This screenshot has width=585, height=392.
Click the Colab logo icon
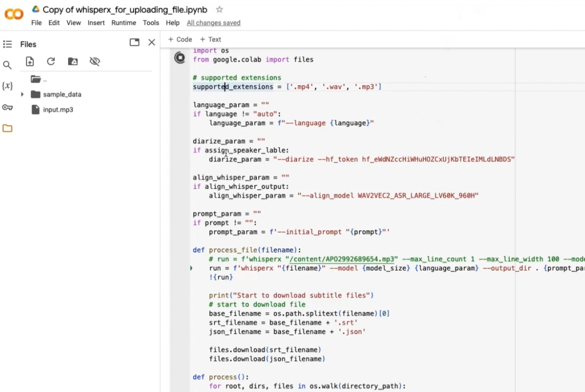pos(14,15)
